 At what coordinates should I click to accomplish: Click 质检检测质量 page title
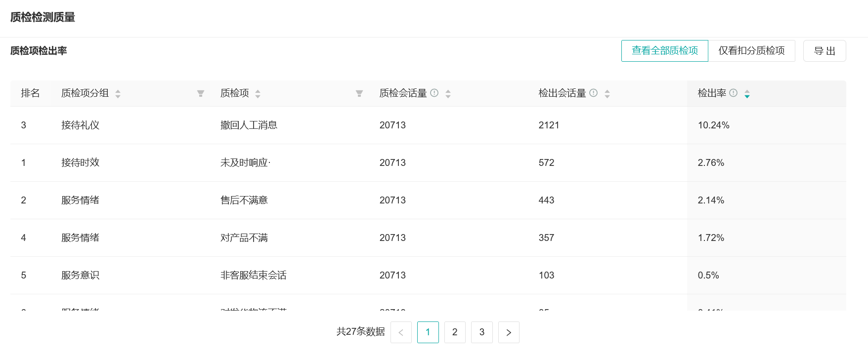coord(43,17)
